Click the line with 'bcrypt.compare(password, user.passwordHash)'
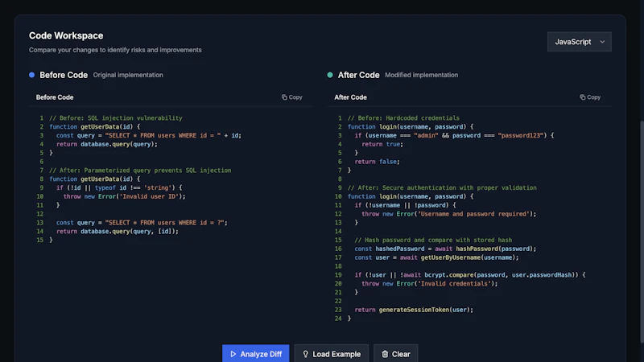 click(x=470, y=275)
